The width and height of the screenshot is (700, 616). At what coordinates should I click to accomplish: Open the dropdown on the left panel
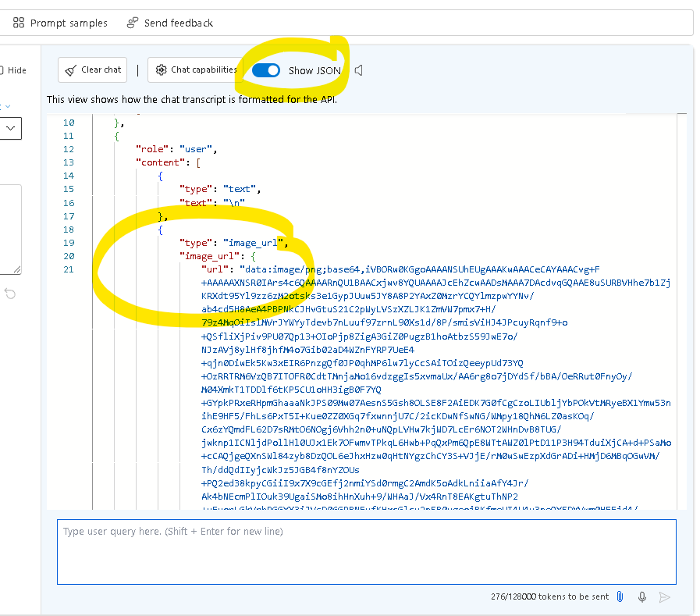pos(11,128)
